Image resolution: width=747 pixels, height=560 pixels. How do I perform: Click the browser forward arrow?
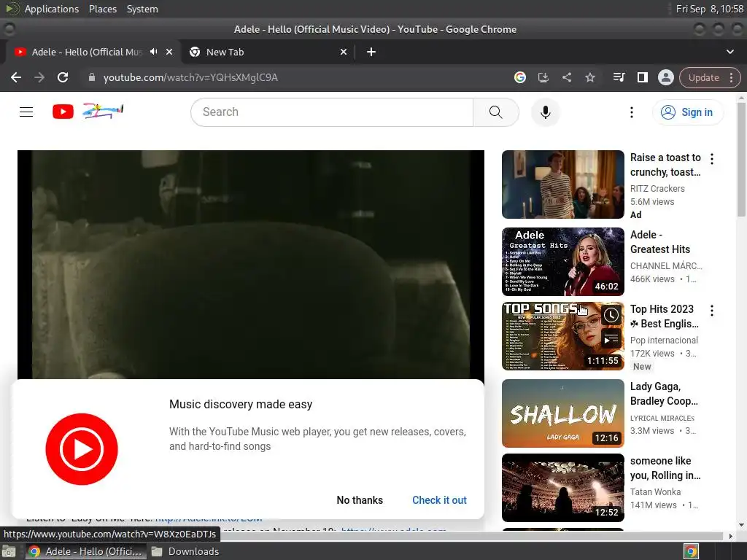point(39,77)
